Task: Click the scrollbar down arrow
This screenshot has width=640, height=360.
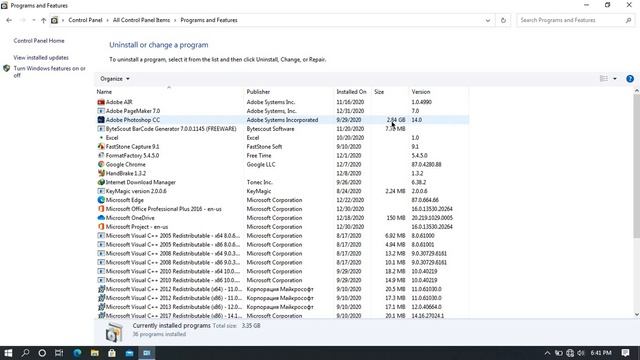Action: coord(636,315)
